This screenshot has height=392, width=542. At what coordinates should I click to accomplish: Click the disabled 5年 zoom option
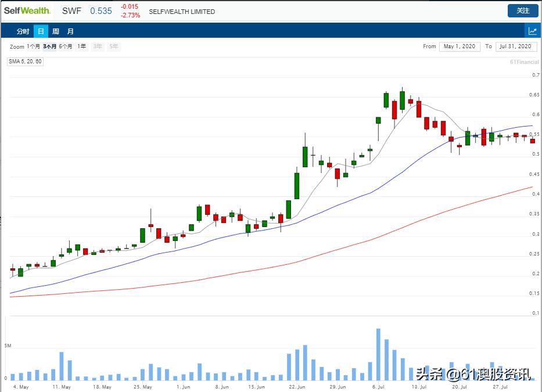113,46
